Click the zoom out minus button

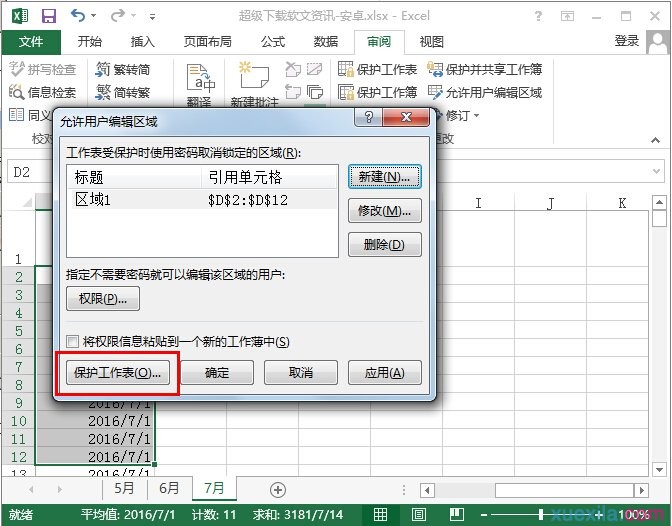[x=484, y=514]
